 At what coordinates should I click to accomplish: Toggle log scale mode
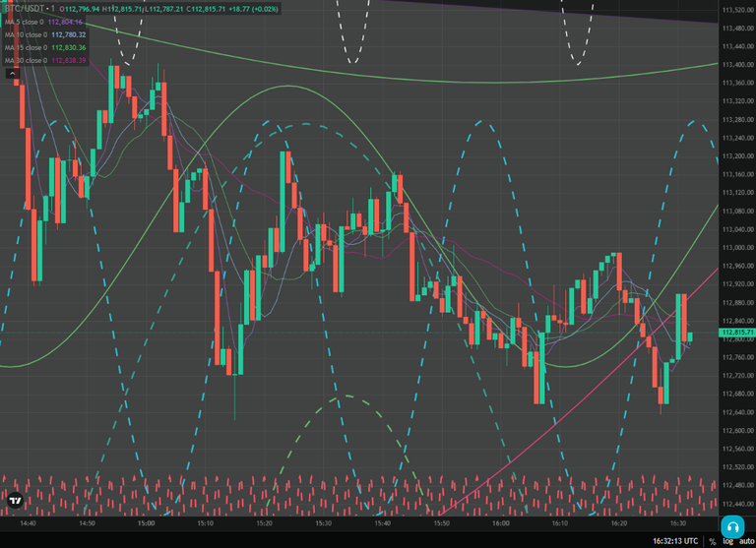(728, 542)
